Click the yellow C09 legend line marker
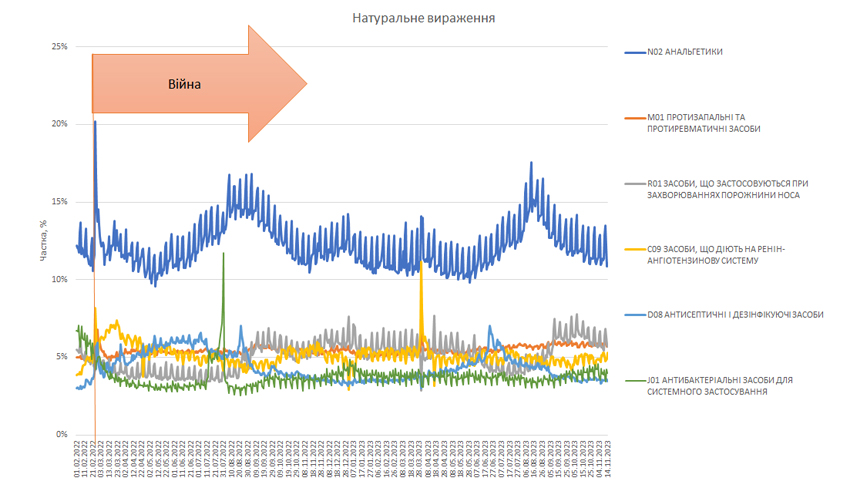The width and height of the screenshot is (850, 488). [634, 248]
